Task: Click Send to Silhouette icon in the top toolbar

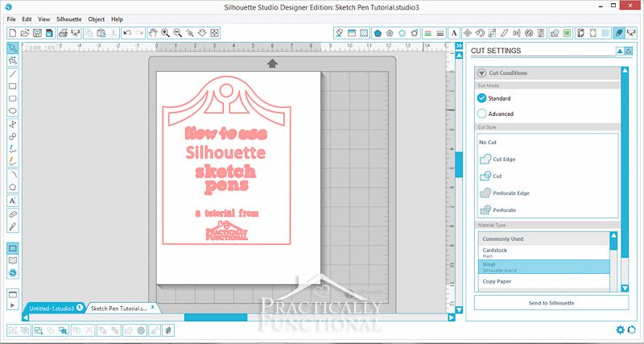Action: click(x=630, y=33)
